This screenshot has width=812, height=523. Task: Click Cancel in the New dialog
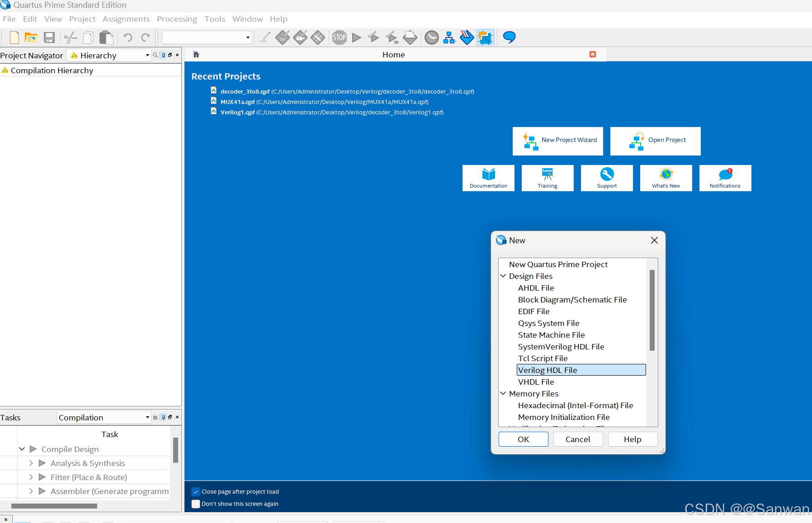pos(578,439)
